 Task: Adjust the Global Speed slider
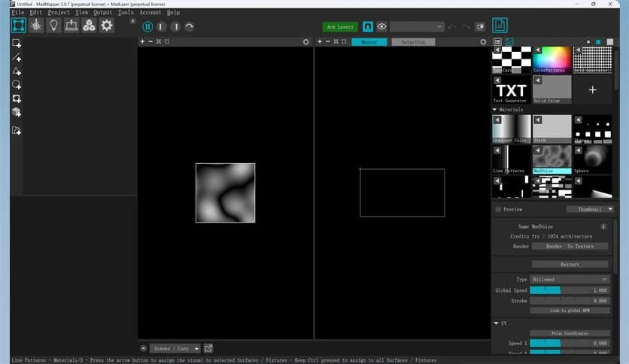(x=570, y=290)
